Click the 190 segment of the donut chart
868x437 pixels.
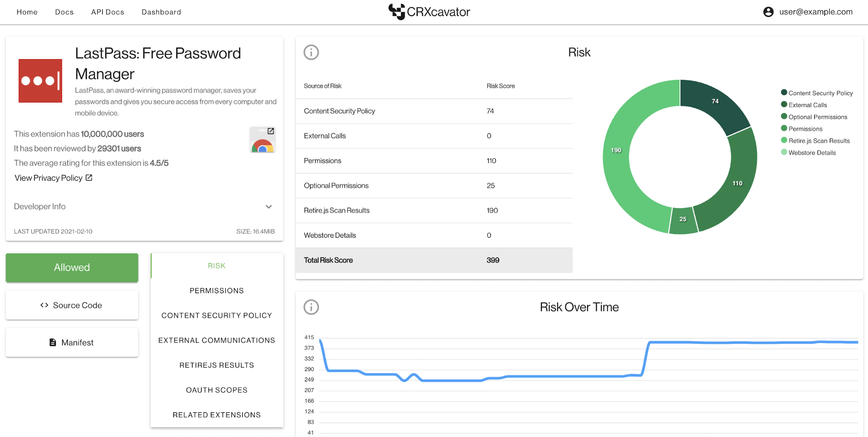tap(616, 150)
